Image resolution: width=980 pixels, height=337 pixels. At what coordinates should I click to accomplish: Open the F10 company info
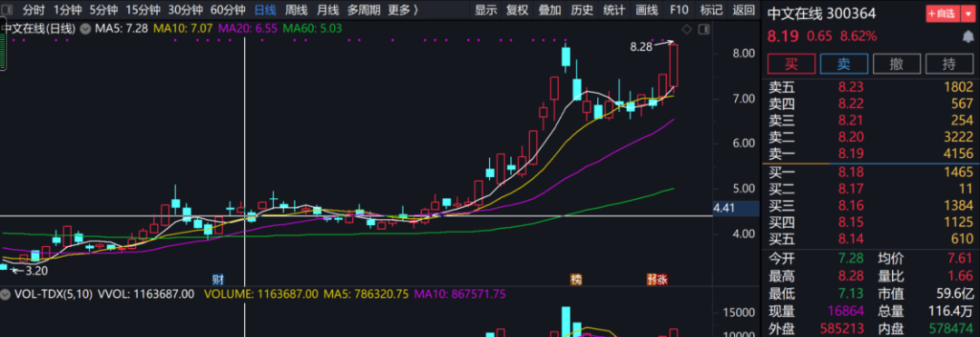680,10
